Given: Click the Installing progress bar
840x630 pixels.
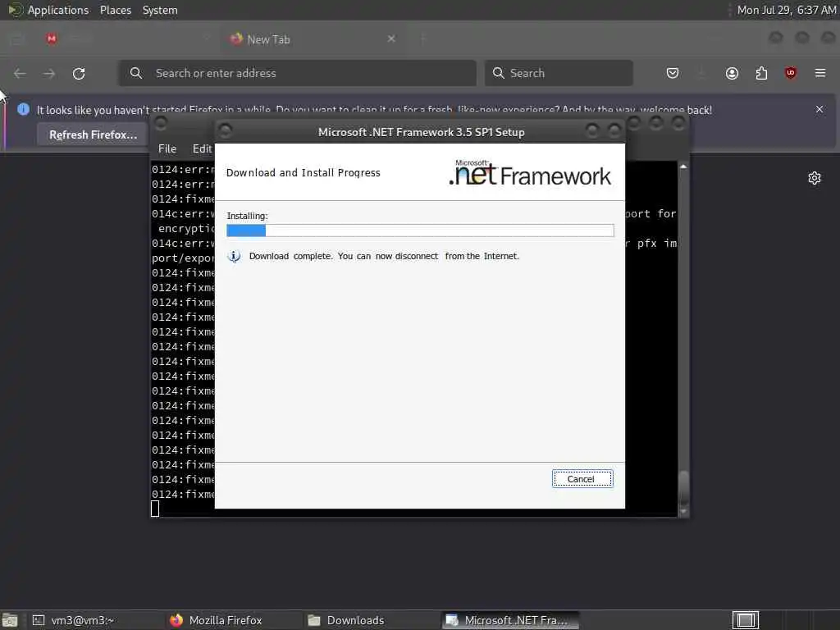Looking at the screenshot, I should pos(420,231).
